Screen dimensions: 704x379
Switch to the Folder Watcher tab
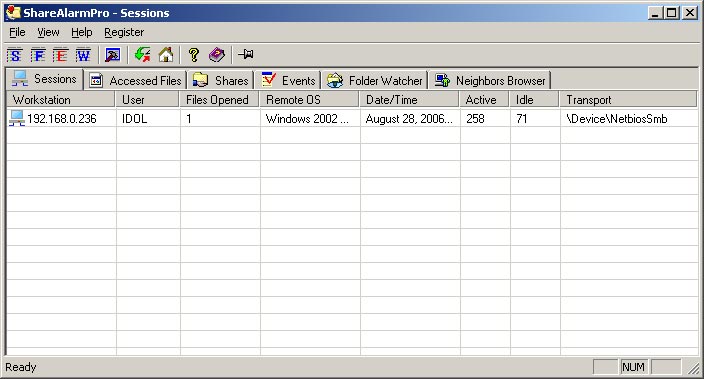tap(374, 80)
